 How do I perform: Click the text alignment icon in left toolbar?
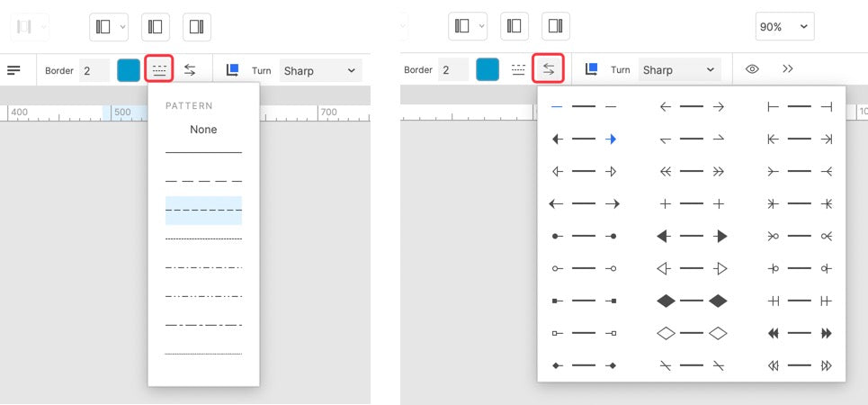(x=13, y=70)
